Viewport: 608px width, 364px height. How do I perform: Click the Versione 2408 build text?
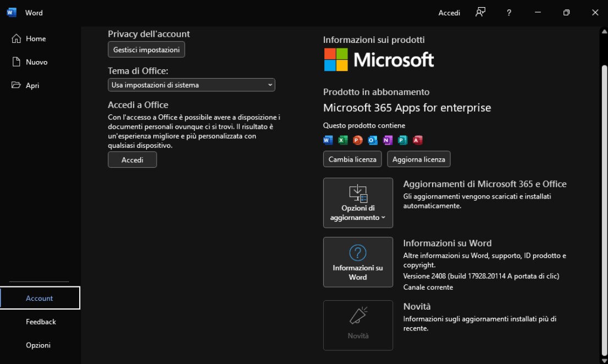coord(481,276)
